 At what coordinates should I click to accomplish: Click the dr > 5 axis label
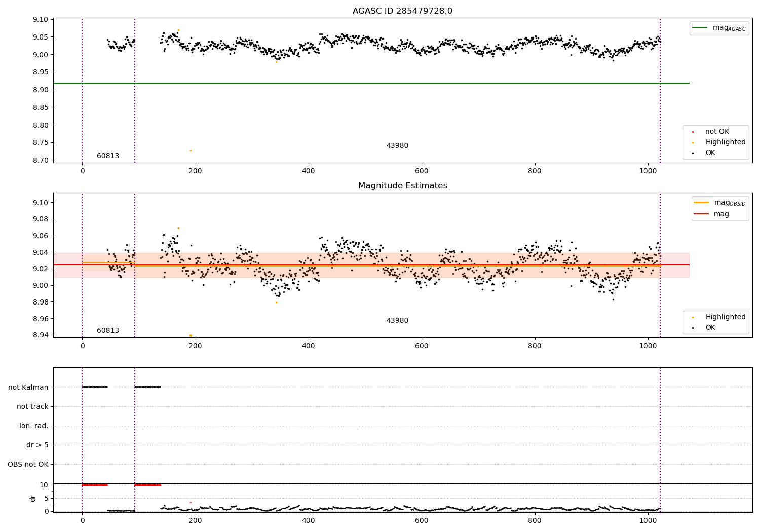[x=37, y=445]
